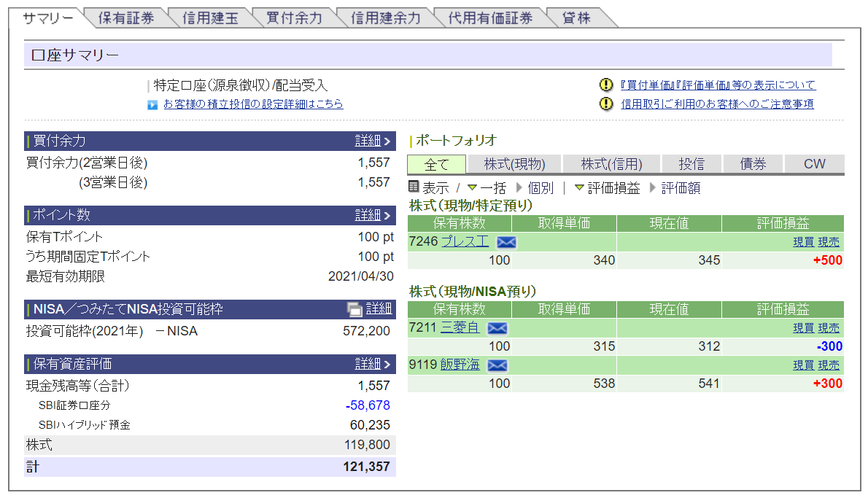Click the 121,357 total asset value
Image resolution: width=868 pixels, height=498 pixels.
coord(366,467)
